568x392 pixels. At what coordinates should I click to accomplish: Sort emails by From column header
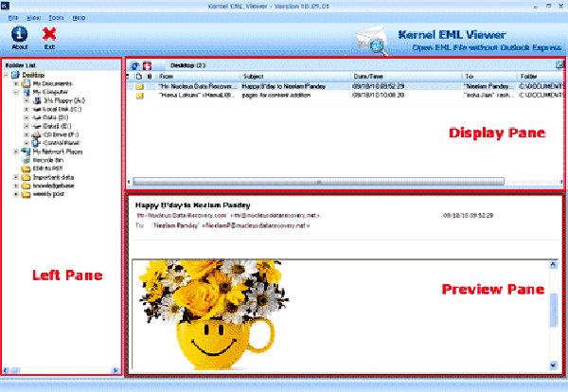tap(199, 77)
